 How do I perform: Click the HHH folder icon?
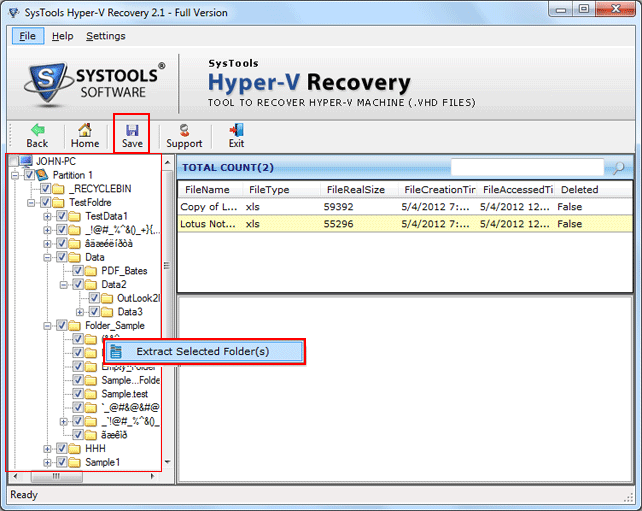point(74,449)
